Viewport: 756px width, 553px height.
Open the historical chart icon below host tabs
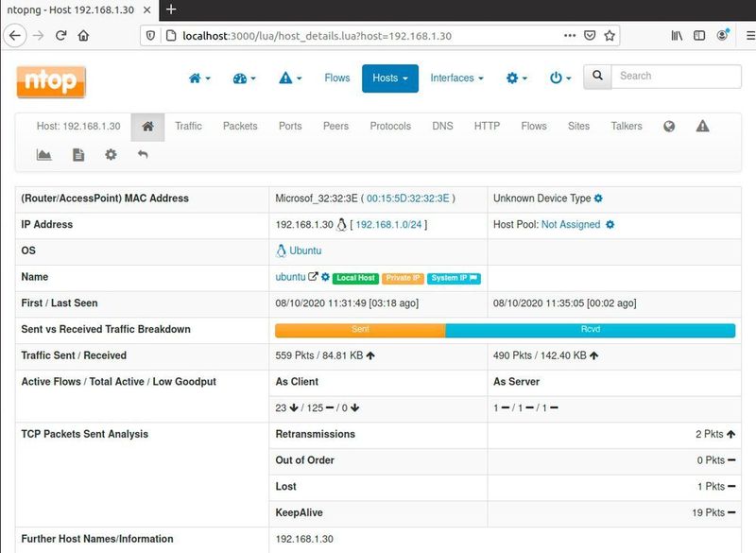pos(43,154)
